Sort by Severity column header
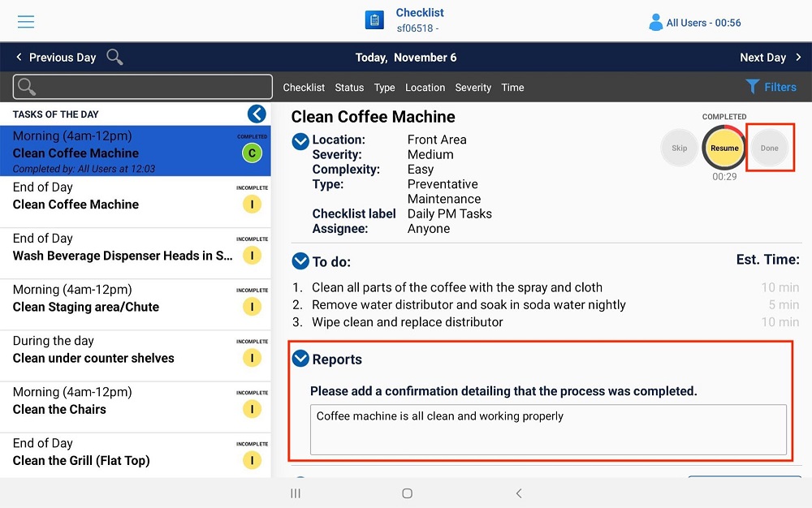Viewport: 812px width, 508px height. pyautogui.click(x=473, y=88)
